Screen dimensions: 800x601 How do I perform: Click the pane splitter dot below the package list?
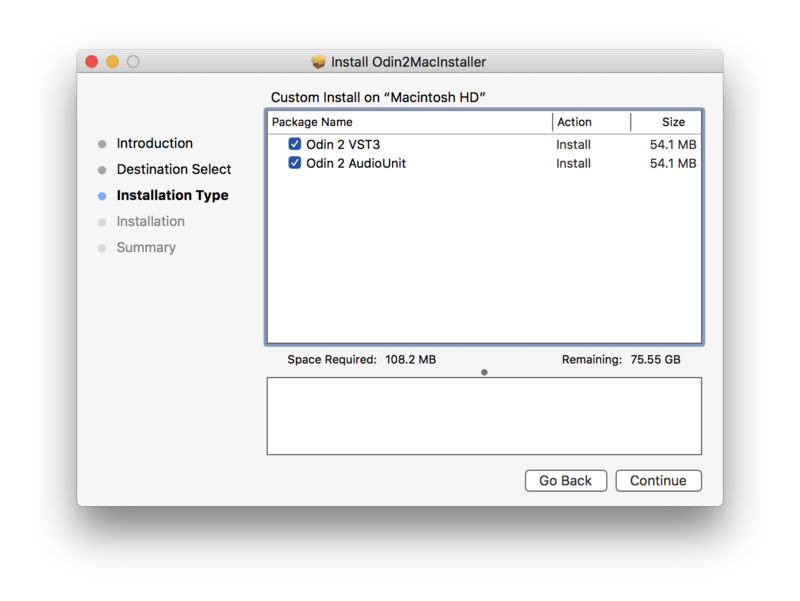tap(484, 372)
